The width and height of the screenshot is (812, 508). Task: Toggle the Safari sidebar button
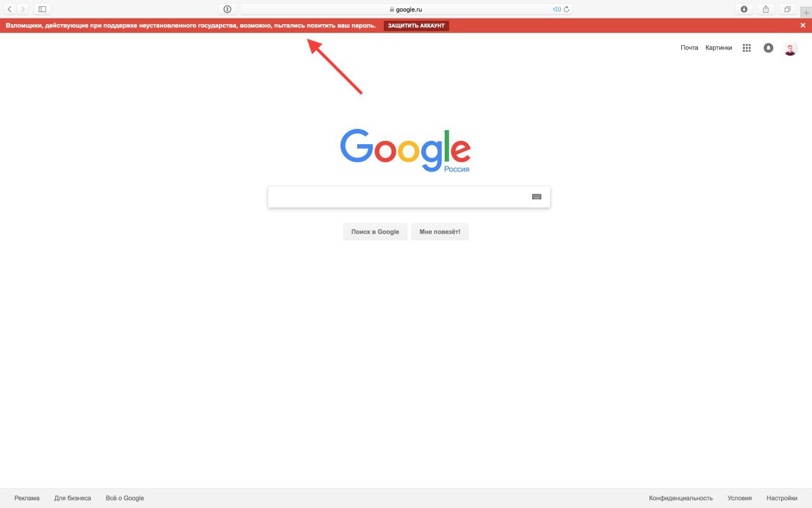pyautogui.click(x=43, y=9)
